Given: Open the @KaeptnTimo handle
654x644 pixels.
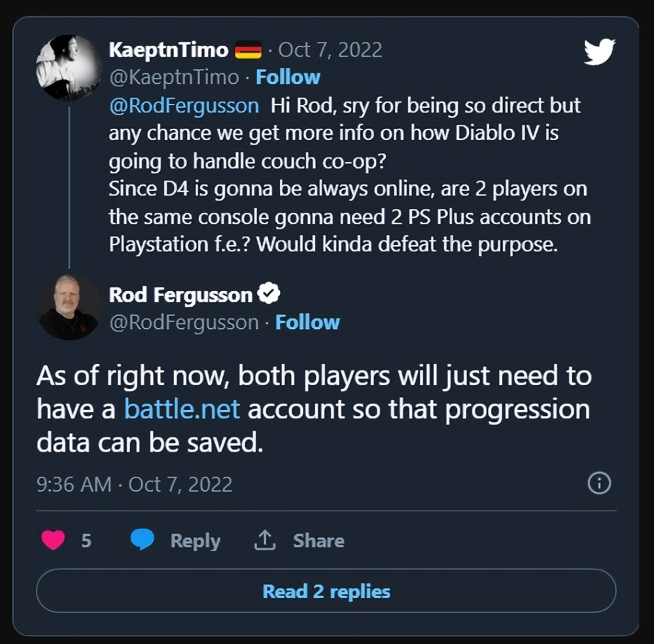Looking at the screenshot, I should point(173,77).
